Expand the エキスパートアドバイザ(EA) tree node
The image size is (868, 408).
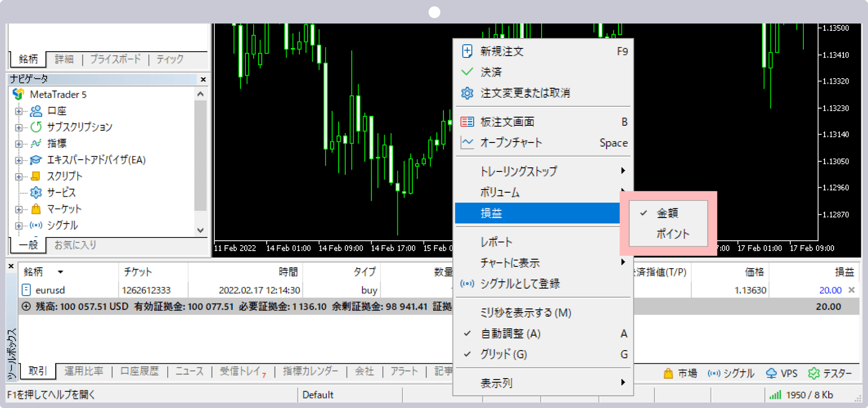click(19, 160)
